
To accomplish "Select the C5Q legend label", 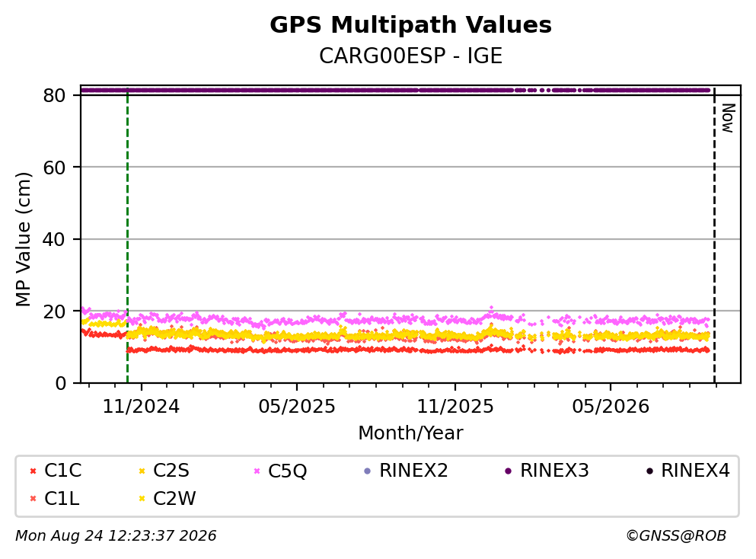I will click(x=287, y=471).
